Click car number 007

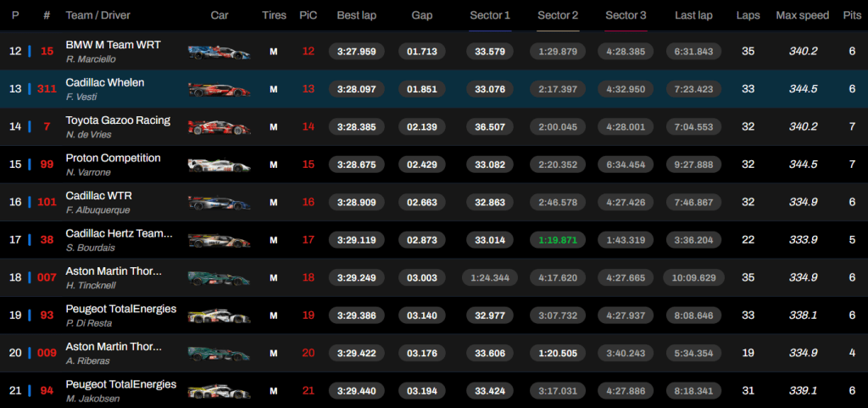[47, 278]
